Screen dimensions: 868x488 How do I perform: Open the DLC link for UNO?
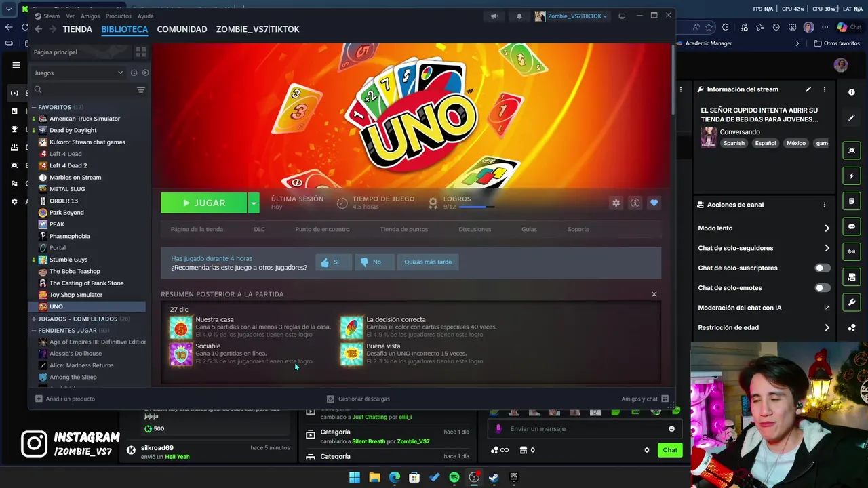coord(259,229)
